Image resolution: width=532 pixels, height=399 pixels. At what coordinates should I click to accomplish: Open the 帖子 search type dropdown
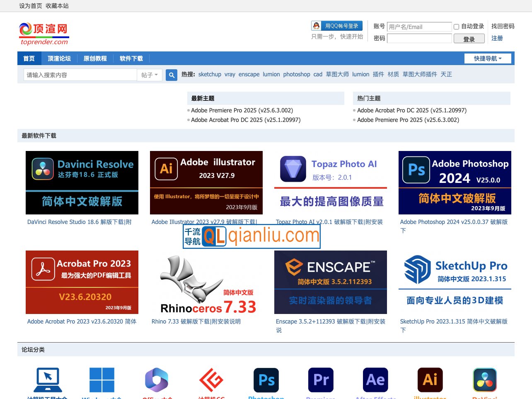coord(149,75)
